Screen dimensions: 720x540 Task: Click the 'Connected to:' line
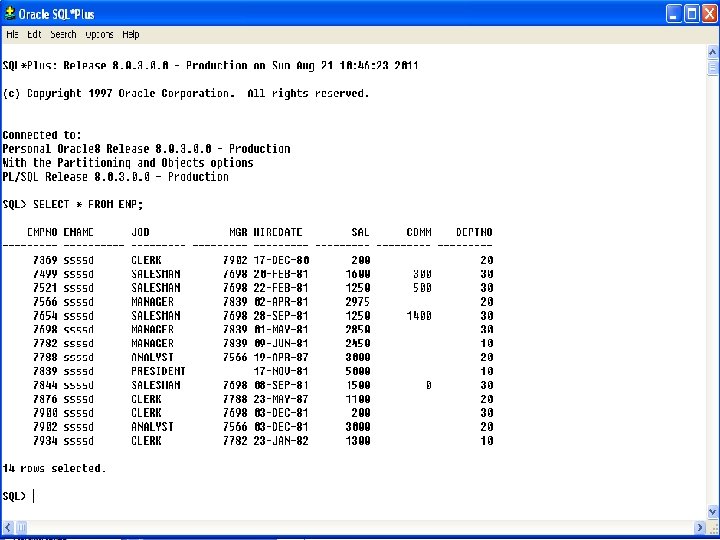tap(42, 135)
